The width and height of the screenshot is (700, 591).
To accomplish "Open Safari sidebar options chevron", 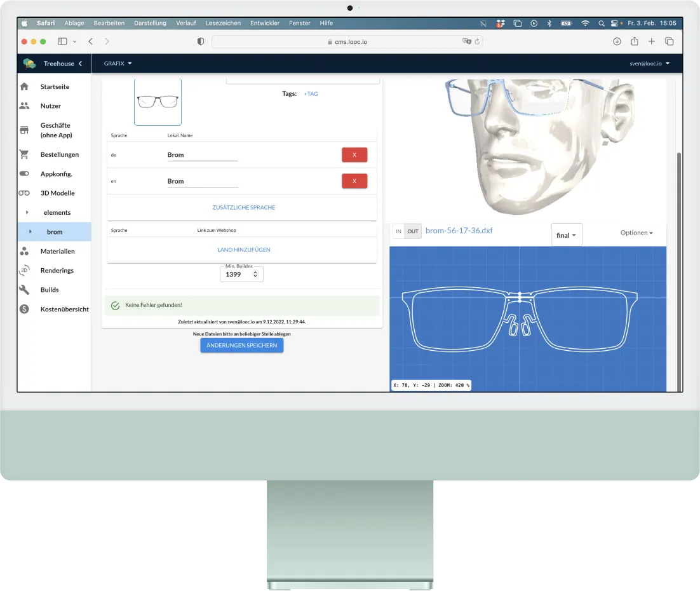I will (74, 41).
